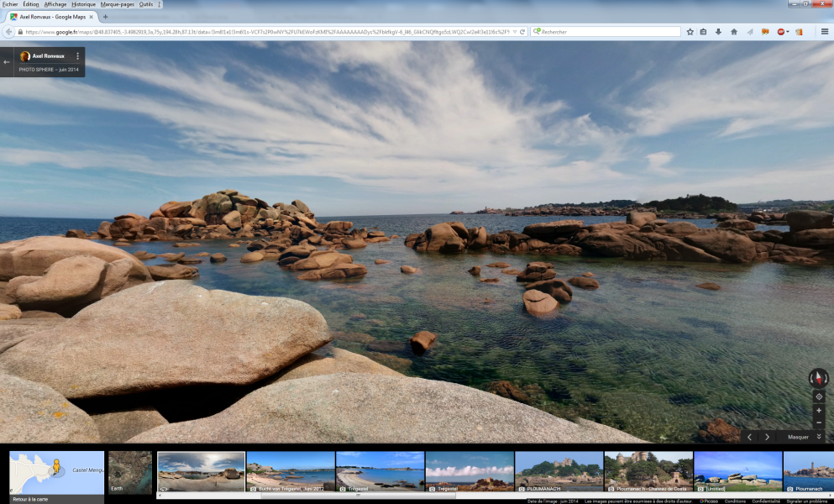Click the back arrow beside Axel Ronvaux card
The width and height of the screenshot is (834, 504).
[x=7, y=62]
